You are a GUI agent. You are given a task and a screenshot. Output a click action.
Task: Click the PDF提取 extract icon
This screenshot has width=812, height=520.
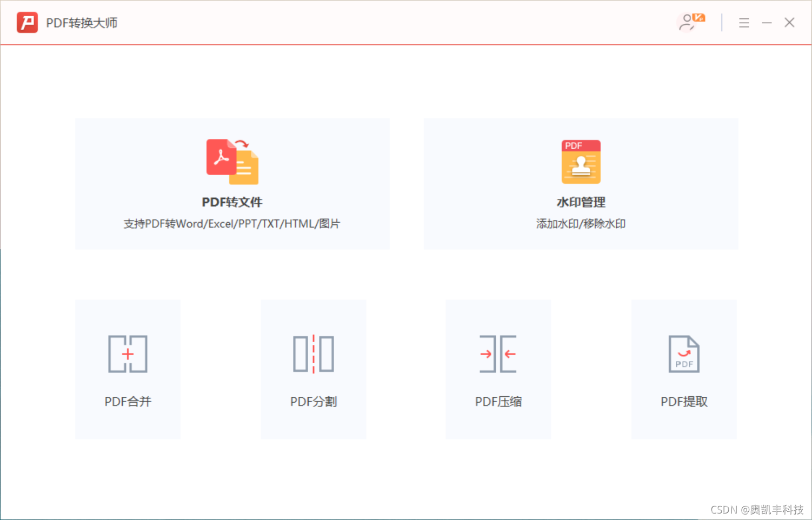tap(683, 354)
